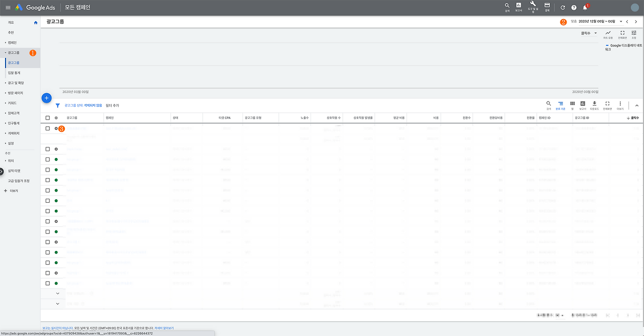Open the 더보기 three-dot menu
This screenshot has height=336, width=644.
tap(620, 105)
